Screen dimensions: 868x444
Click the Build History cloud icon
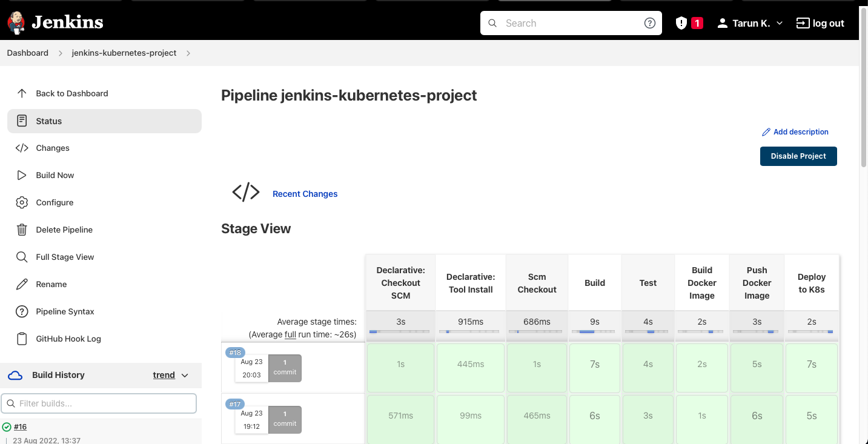[x=15, y=375]
